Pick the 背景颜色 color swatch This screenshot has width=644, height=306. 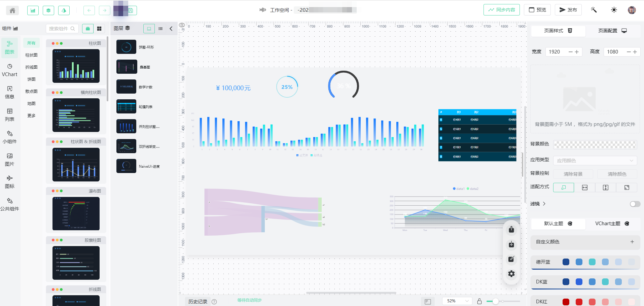[x=595, y=145]
